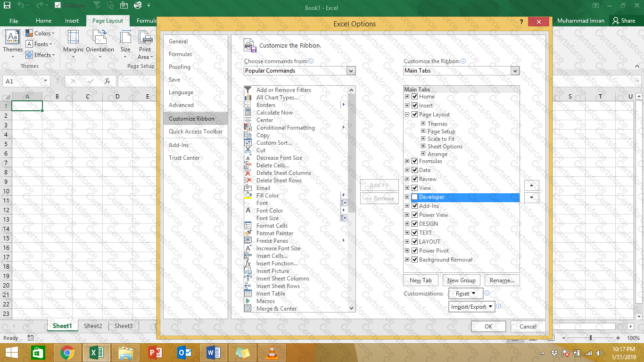This screenshot has height=362, width=644.
Task: Click the commands list scroll-down arrow
Action: [x=351, y=308]
